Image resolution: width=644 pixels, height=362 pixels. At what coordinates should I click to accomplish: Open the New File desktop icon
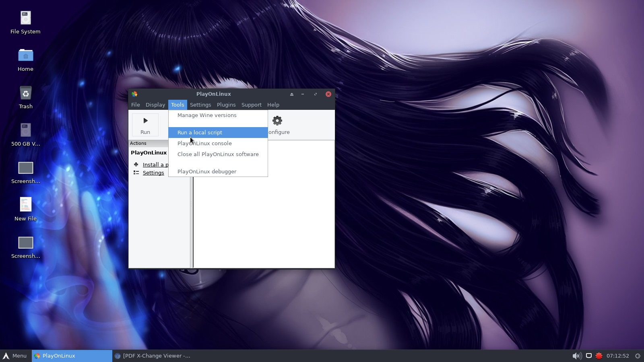pos(26,205)
